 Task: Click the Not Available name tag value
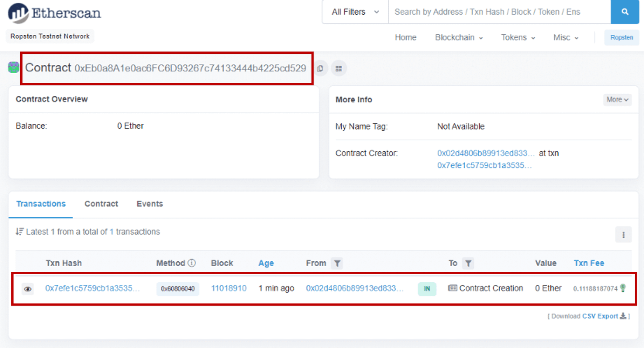tap(461, 127)
